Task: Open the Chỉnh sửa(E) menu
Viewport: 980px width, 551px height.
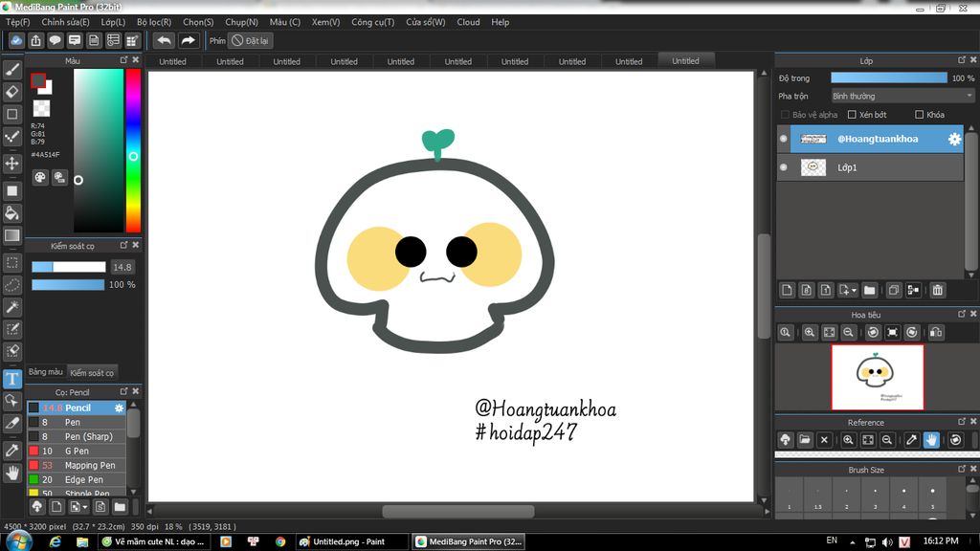Action: coord(66,22)
